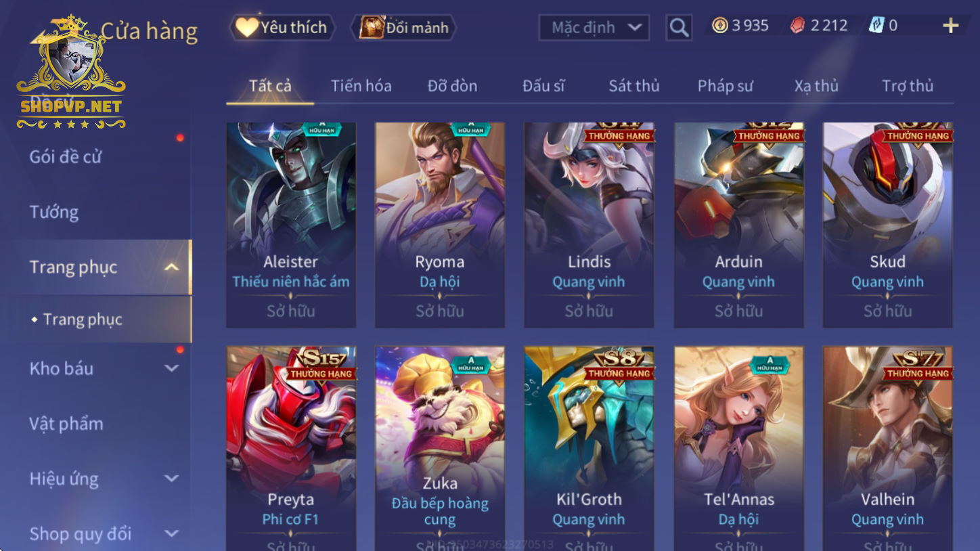Click the blue voucher currency icon
980x551 pixels.
(x=876, y=26)
